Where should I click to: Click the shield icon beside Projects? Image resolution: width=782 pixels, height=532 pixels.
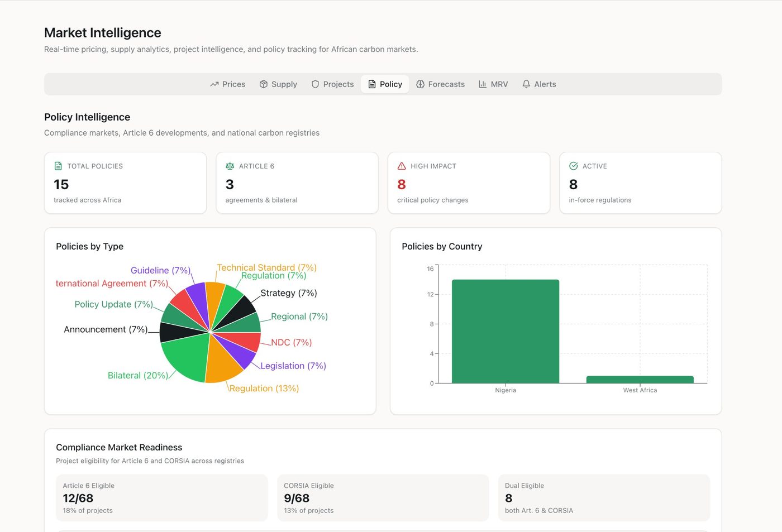(x=315, y=84)
